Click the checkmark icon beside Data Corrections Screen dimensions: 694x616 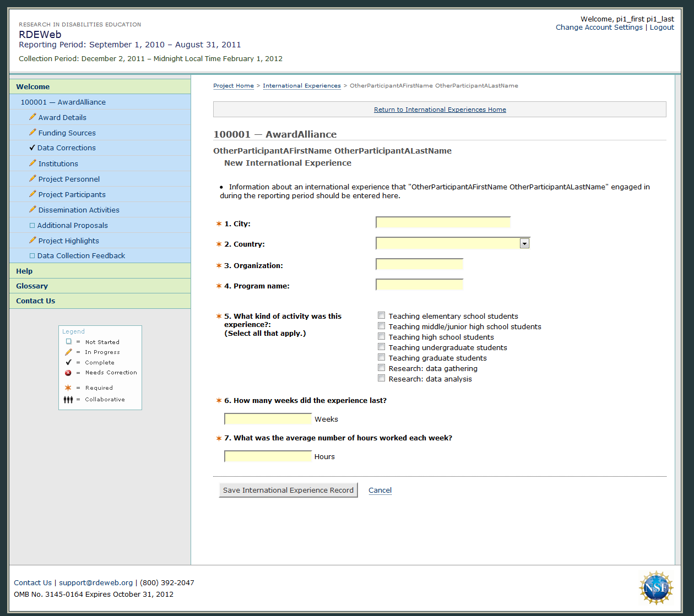32,148
